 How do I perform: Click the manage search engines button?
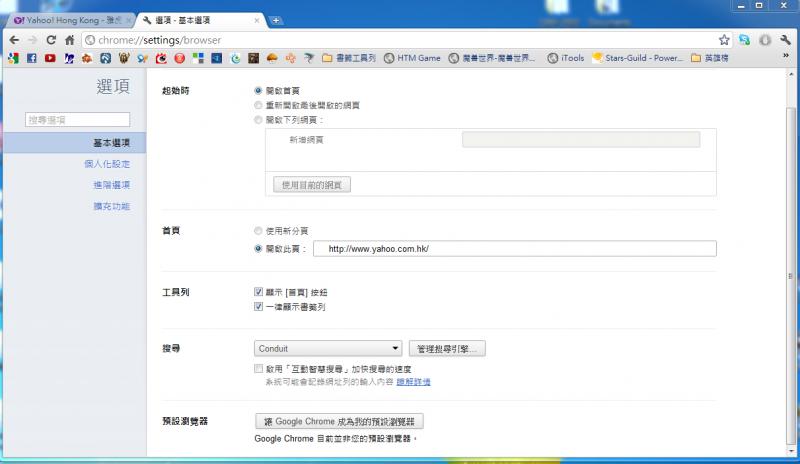coord(447,349)
